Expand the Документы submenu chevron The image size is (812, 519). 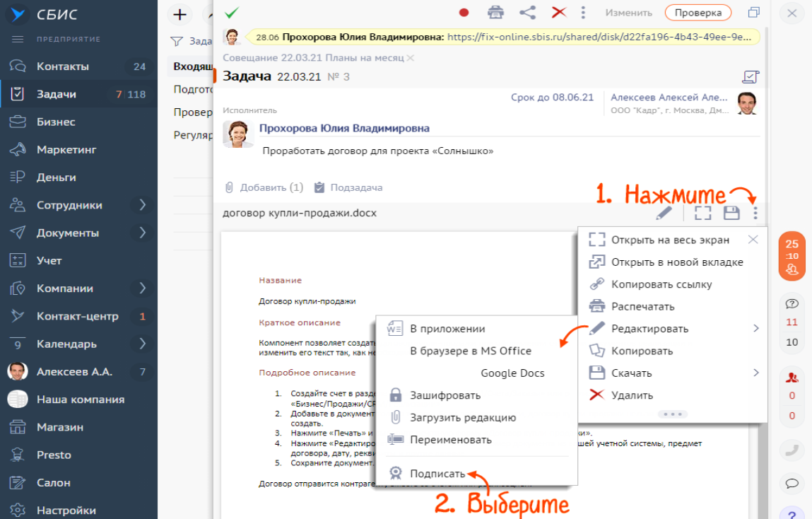click(x=143, y=233)
